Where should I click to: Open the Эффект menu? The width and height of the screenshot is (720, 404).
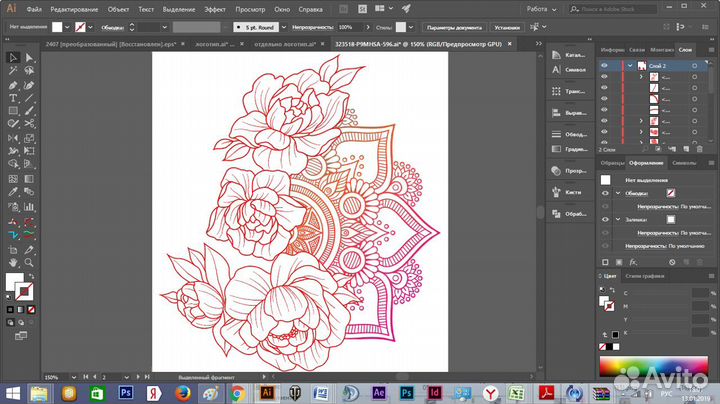pyautogui.click(x=214, y=9)
